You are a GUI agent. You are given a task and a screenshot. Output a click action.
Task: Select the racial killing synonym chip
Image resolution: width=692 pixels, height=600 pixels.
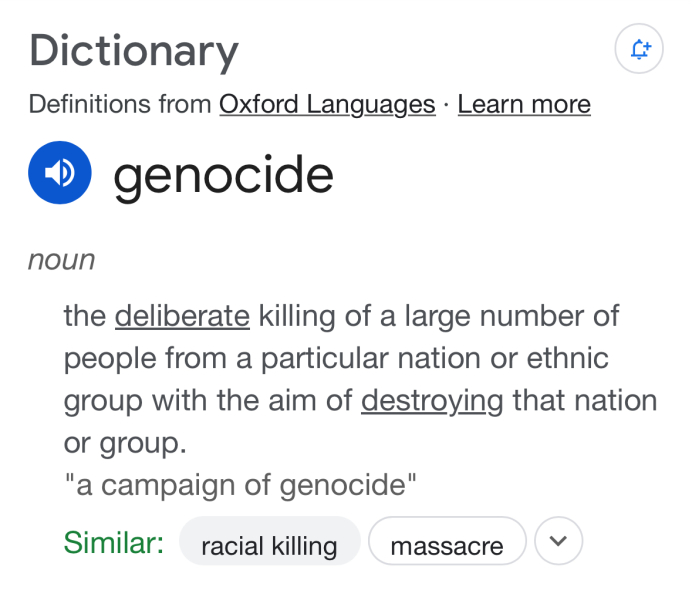(269, 546)
